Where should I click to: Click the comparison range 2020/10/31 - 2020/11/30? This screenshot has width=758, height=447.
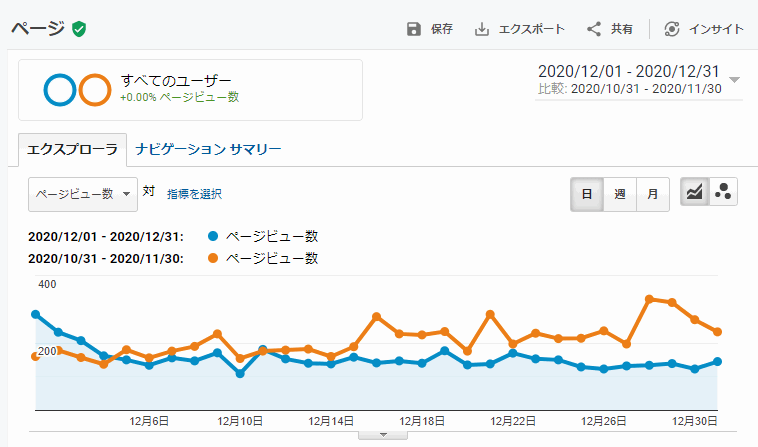click(x=646, y=89)
